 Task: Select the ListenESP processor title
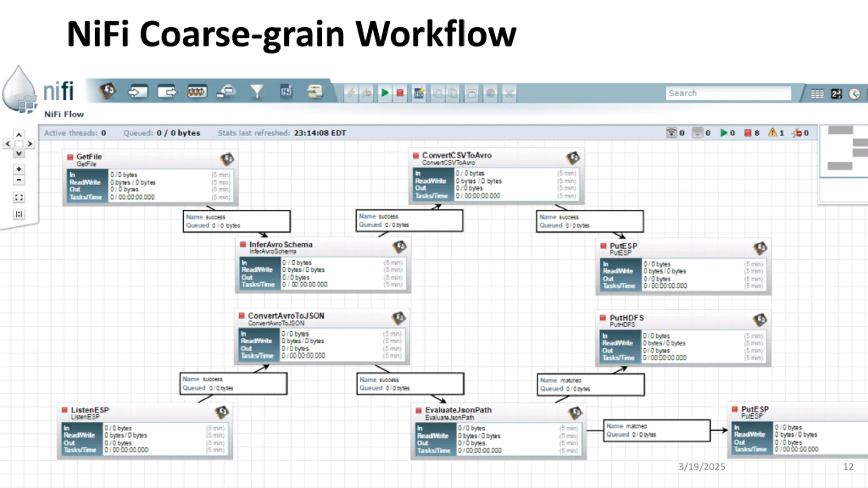click(x=90, y=410)
